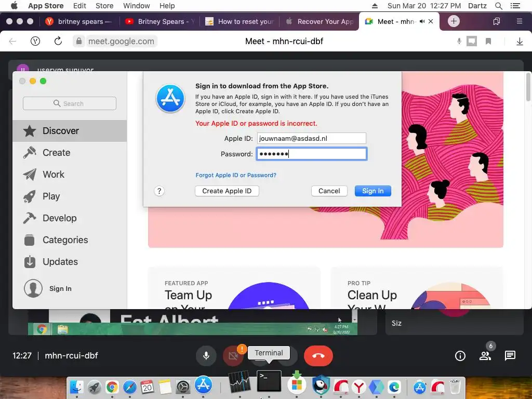Switch to Recover Your Apple tab

[320, 21]
